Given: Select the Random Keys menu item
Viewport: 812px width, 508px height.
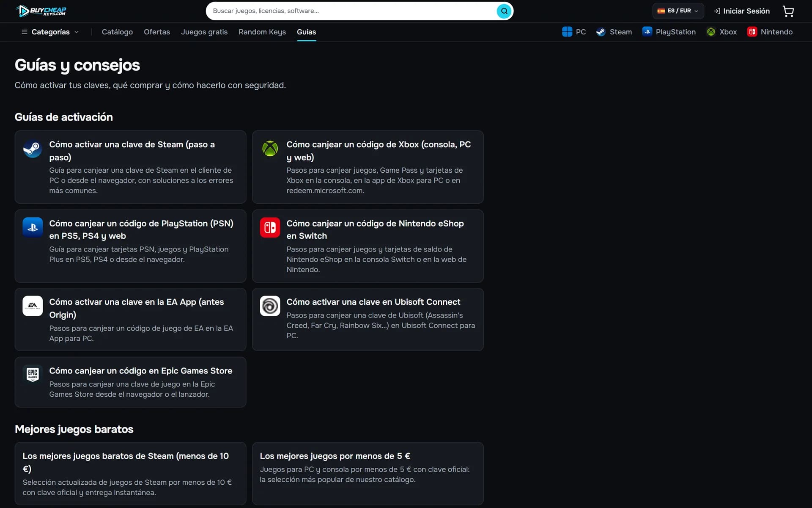Looking at the screenshot, I should coord(262,32).
